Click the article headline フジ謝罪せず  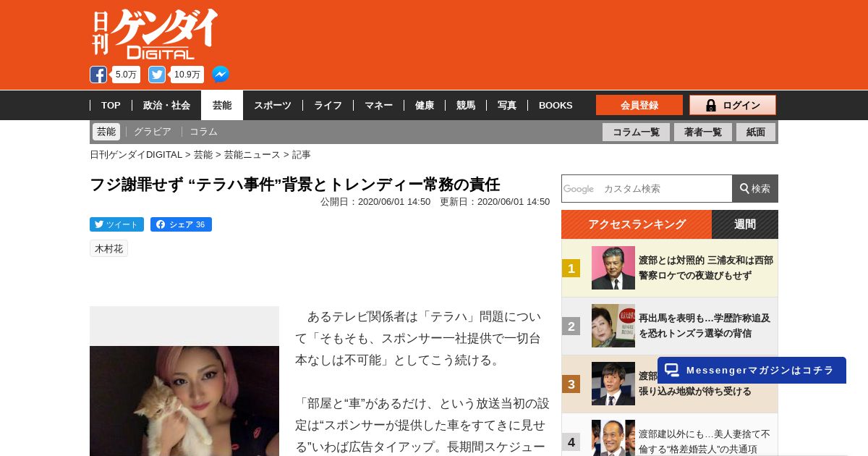pos(294,184)
